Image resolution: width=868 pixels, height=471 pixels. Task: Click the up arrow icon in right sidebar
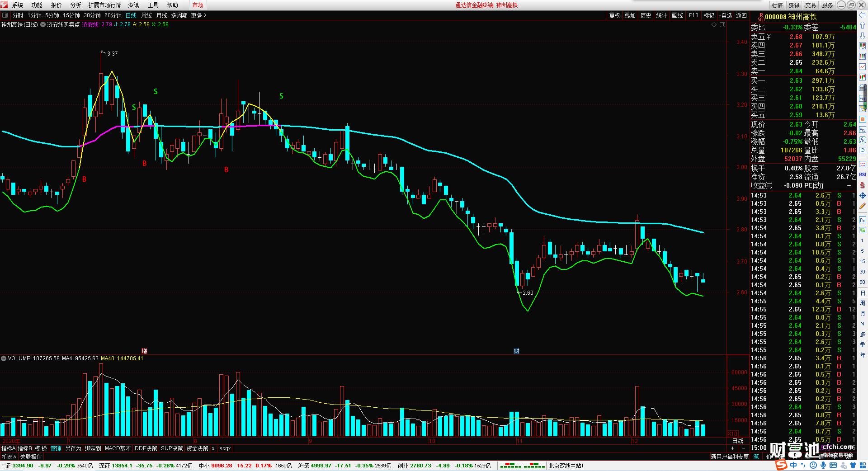[x=862, y=25]
